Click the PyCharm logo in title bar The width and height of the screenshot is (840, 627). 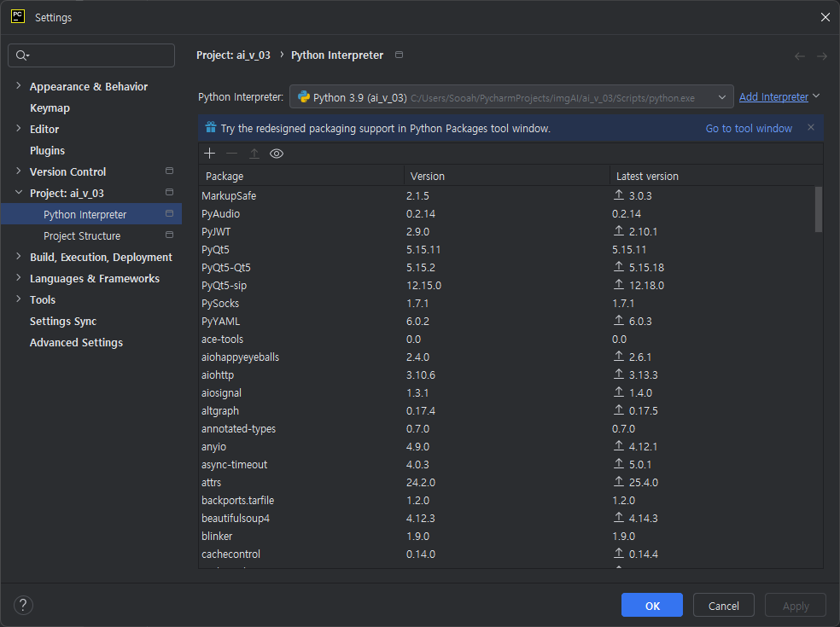coord(18,16)
